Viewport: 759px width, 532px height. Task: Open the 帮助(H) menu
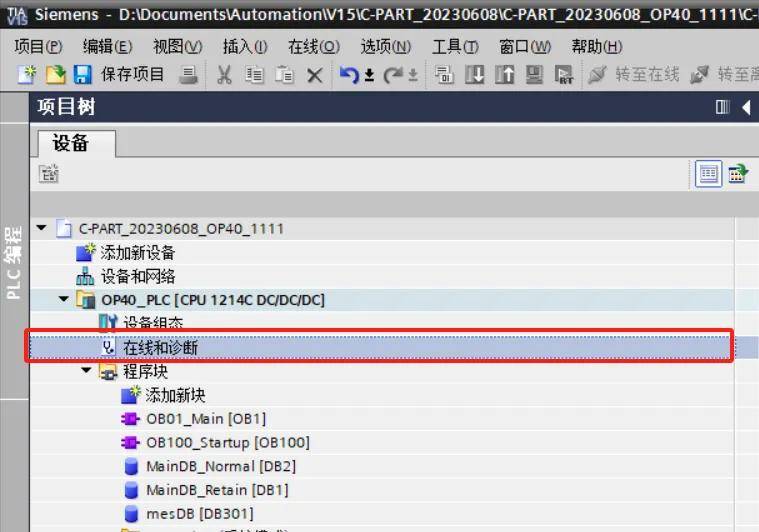coord(597,46)
